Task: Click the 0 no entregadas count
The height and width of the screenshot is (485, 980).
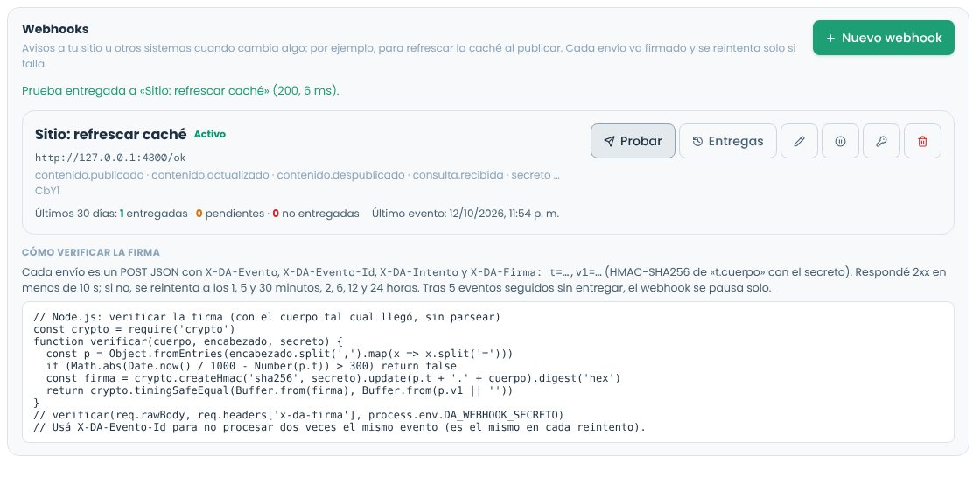Action: coord(316,214)
